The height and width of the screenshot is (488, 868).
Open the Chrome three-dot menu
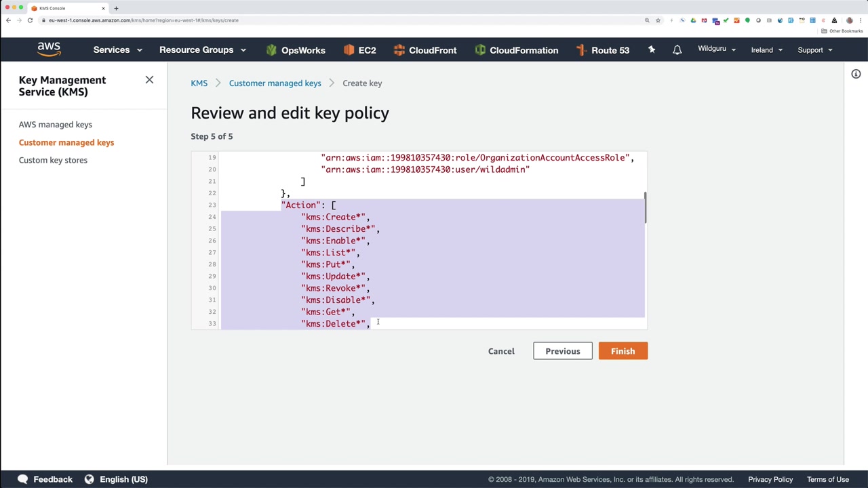[860, 20]
